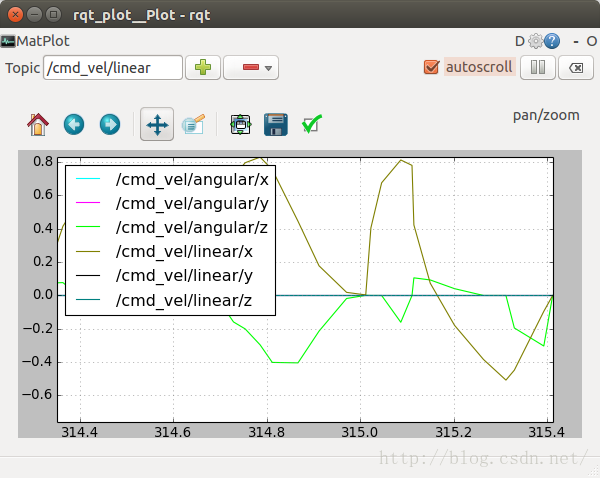Click the 0.8 y-axis tick label
The image size is (600, 478).
point(43,161)
